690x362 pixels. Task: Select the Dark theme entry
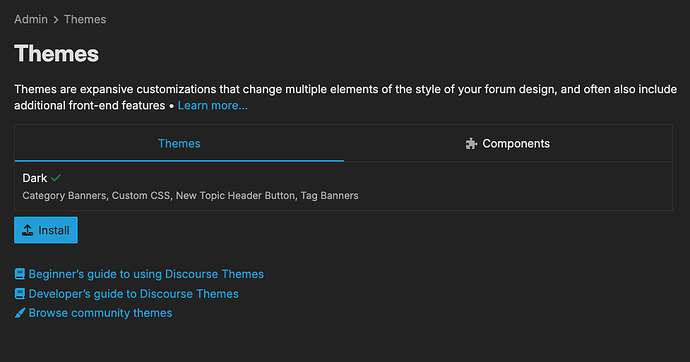click(343, 186)
